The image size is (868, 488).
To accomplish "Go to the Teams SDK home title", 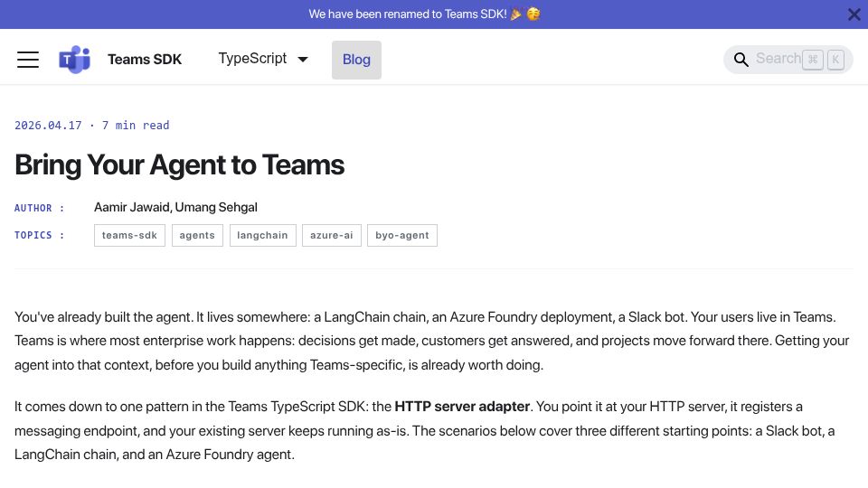I will point(145,60).
